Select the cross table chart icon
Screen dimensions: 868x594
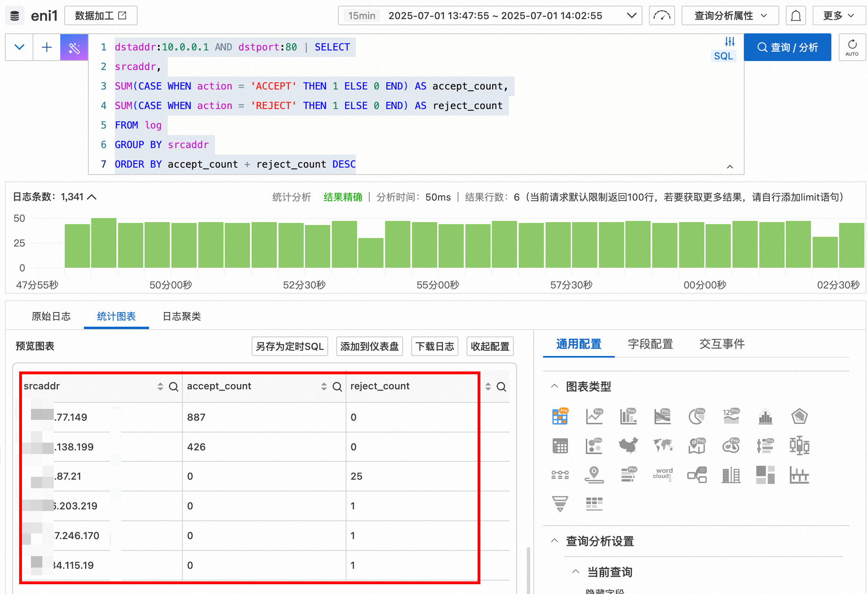click(x=594, y=504)
